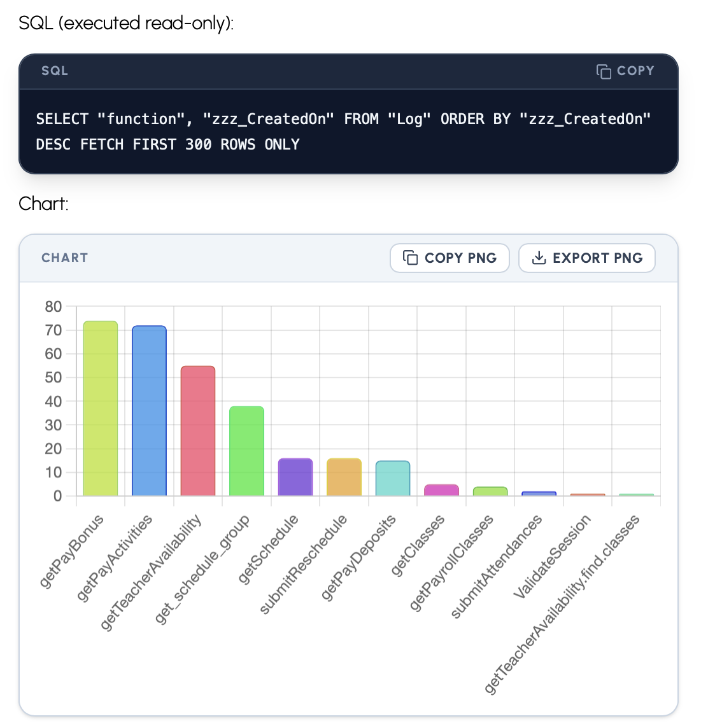Click the CHART panel header title
This screenshot has height=728, width=708.
[x=64, y=258]
